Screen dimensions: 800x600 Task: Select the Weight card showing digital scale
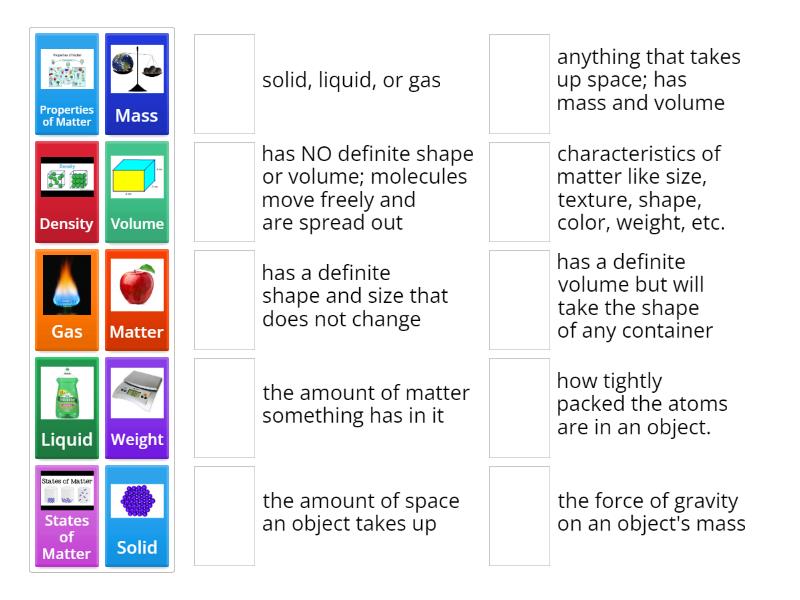[137, 406]
